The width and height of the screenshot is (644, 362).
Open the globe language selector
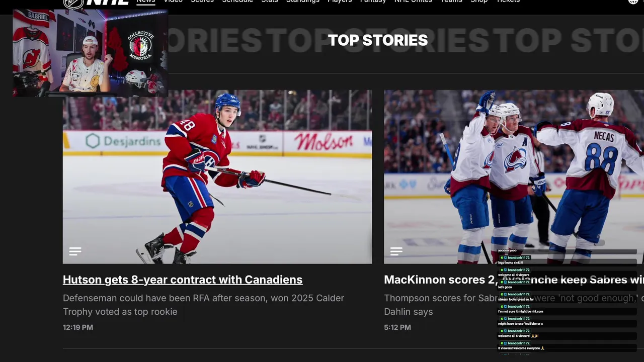coord(633,2)
